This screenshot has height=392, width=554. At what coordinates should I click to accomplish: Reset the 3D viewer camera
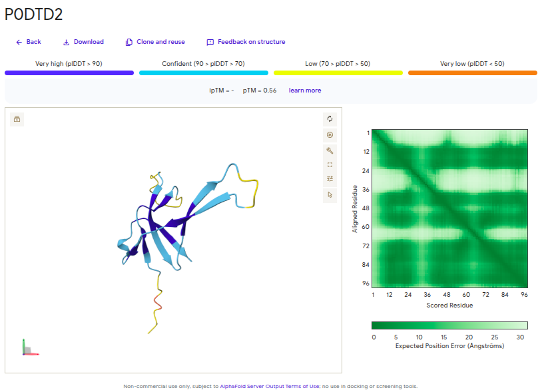[330, 119]
